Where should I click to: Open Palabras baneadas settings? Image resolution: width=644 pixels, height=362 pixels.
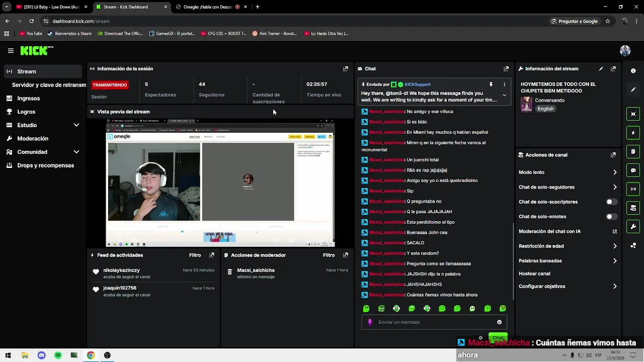[568, 261]
